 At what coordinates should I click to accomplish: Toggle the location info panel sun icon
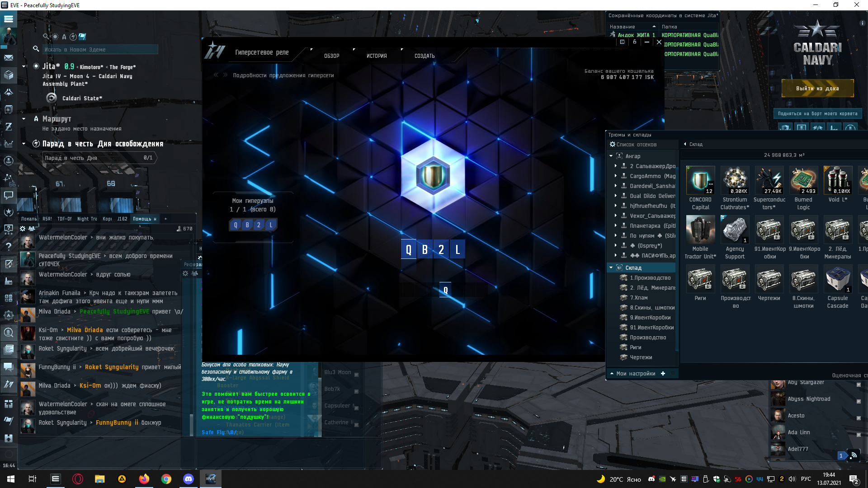55,37
